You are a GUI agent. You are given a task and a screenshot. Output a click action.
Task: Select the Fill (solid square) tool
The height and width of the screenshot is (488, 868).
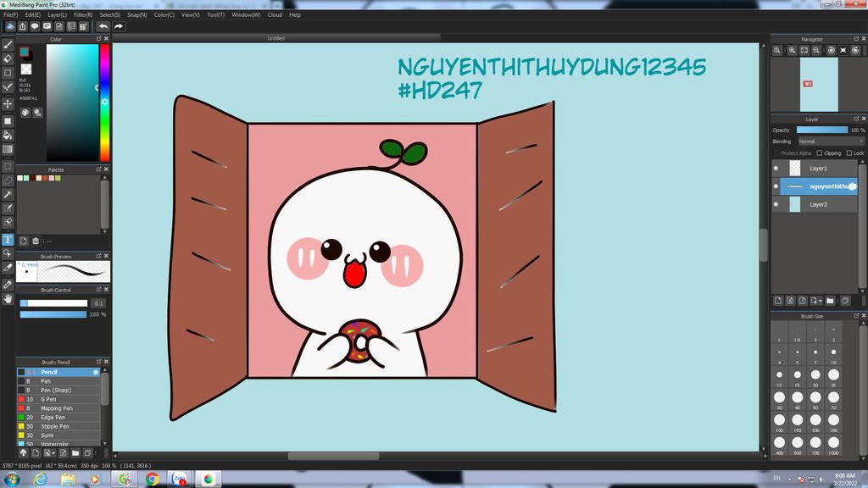pyautogui.click(x=8, y=120)
